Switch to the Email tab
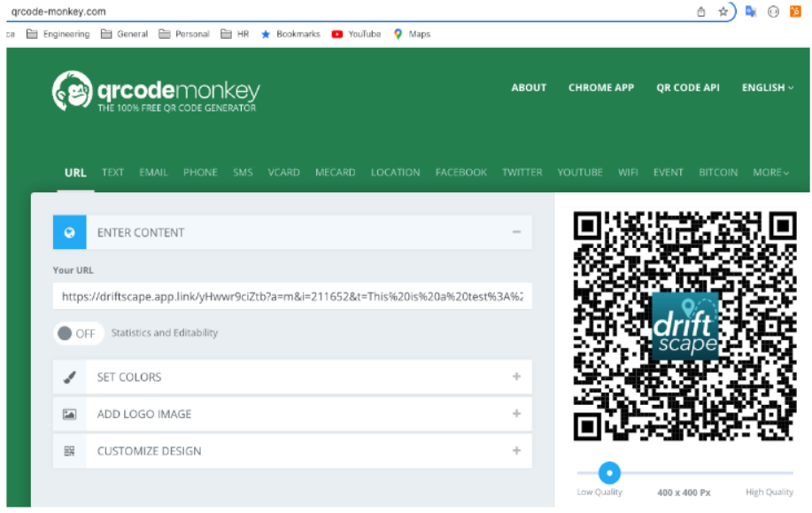Viewport: 812px width, 513px height. tap(153, 173)
